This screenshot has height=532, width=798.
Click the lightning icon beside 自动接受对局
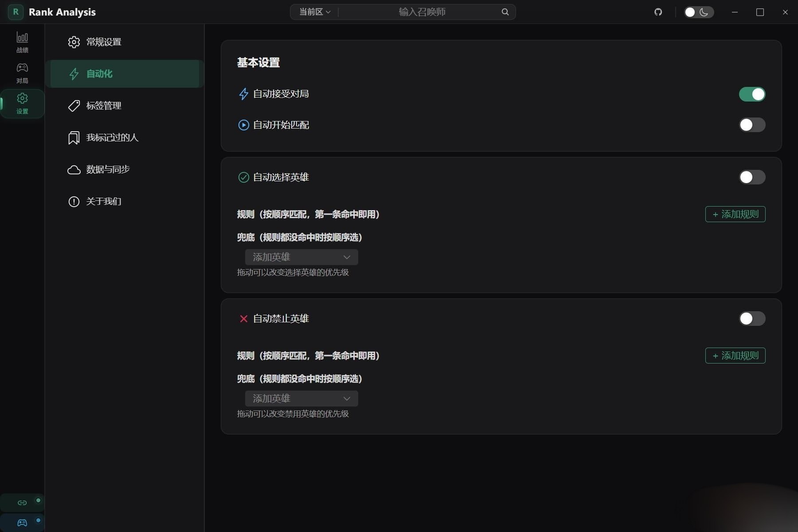(x=243, y=94)
